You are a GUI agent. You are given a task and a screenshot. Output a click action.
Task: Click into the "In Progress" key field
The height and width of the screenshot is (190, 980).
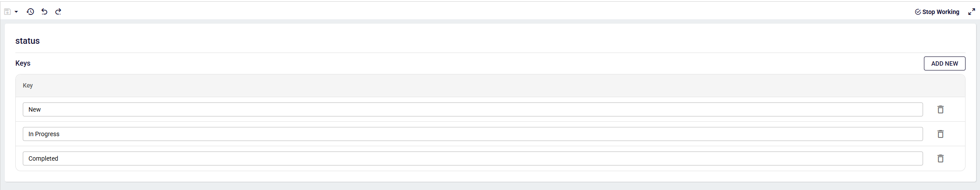tap(472, 134)
